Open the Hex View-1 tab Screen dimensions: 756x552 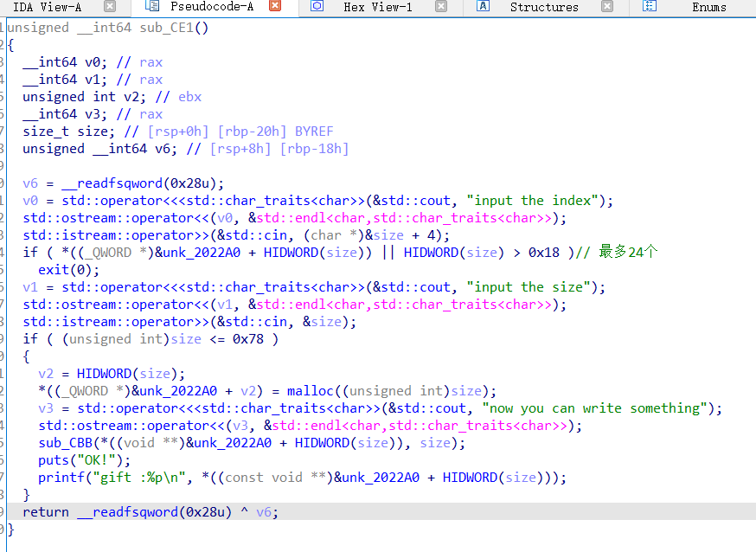tap(377, 7)
